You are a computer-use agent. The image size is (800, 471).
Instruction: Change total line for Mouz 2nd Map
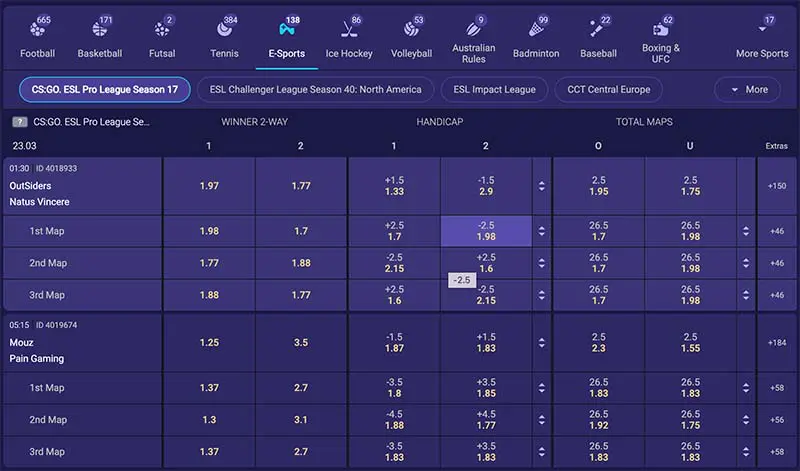point(746,420)
